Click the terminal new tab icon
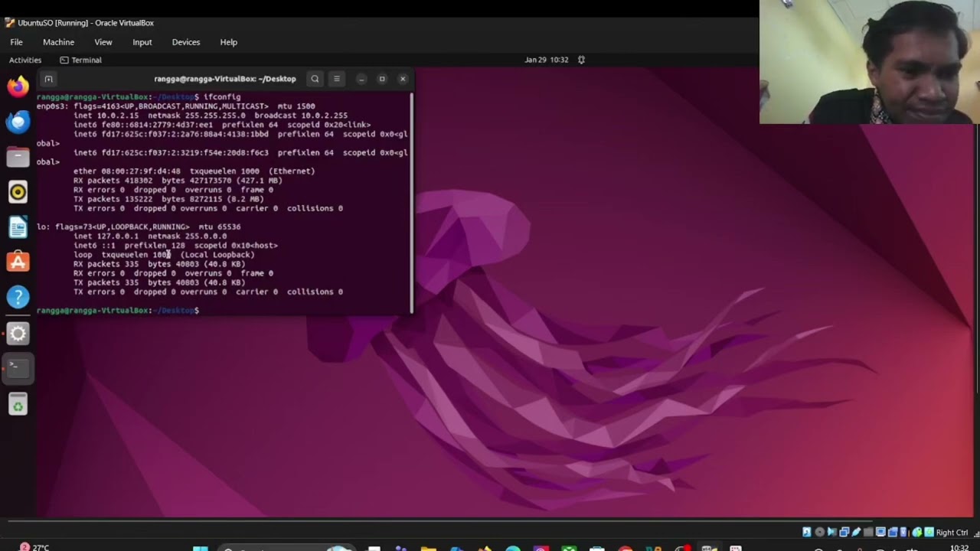This screenshot has width=980, height=551. point(48,79)
